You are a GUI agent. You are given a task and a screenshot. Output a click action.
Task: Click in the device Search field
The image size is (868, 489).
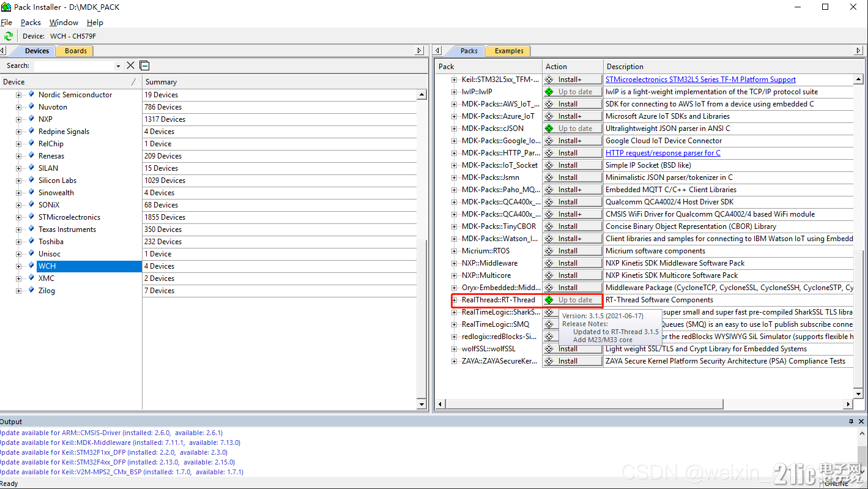coord(74,65)
